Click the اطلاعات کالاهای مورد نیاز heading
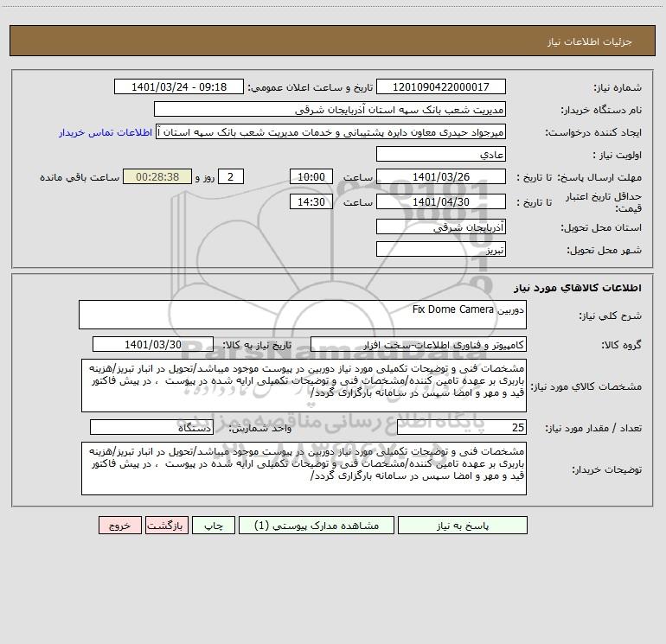 coord(577,288)
